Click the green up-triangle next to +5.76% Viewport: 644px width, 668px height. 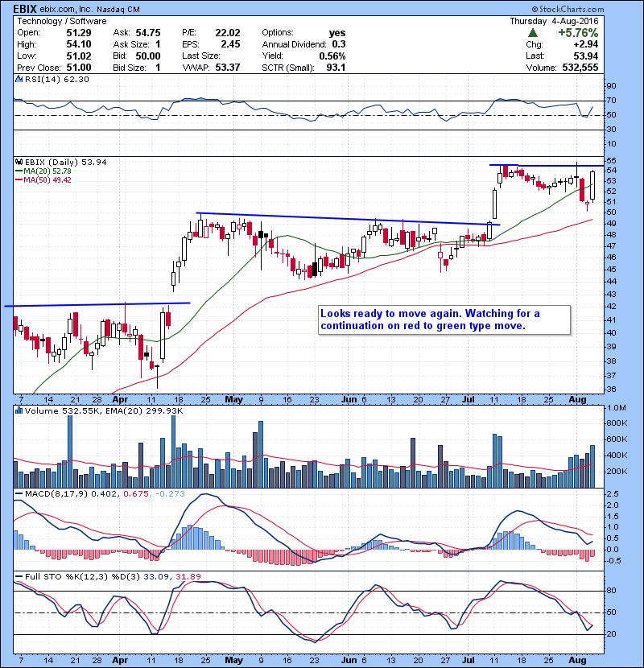point(532,33)
